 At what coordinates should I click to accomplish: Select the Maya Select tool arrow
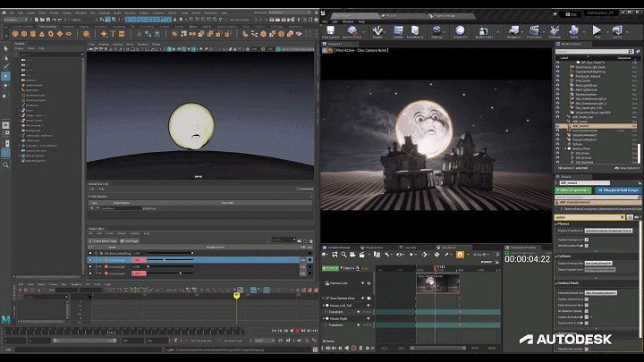tap(5, 48)
